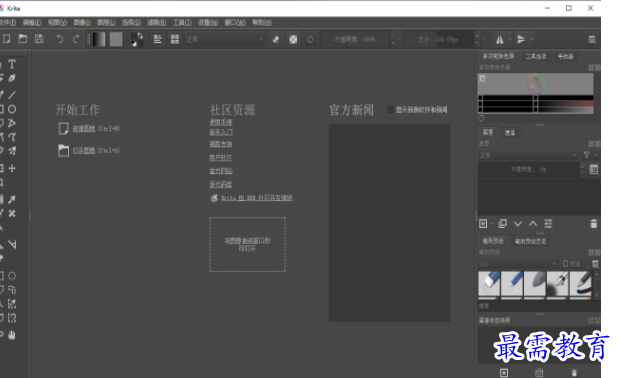This screenshot has width=618, height=378.
Task: Select the Ellipse tool in toolbox
Action: pos(12,109)
